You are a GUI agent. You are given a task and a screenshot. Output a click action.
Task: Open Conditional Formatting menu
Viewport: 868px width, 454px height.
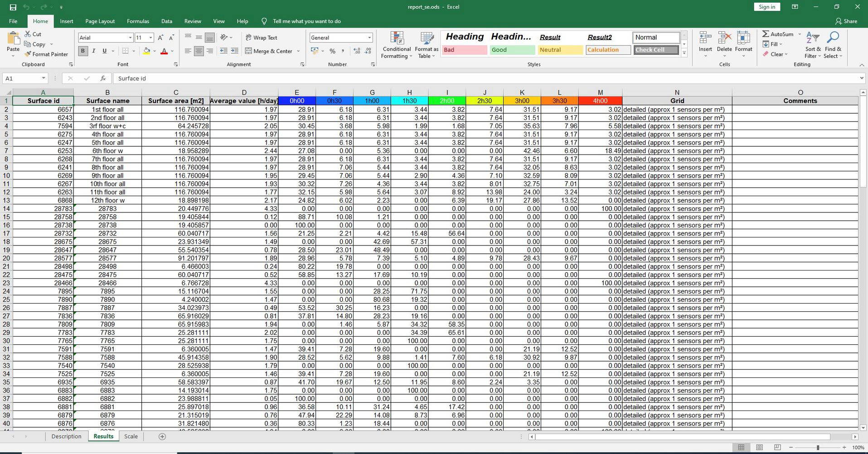[x=397, y=45]
